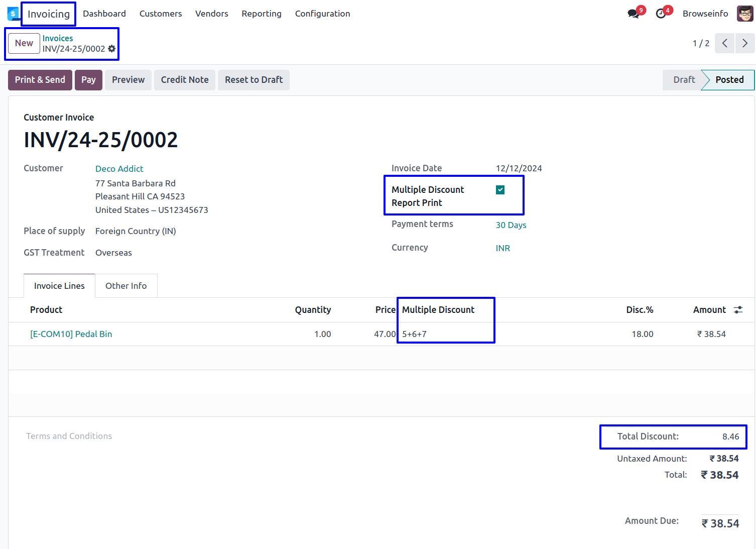
Task: Open the Reporting menu
Action: (261, 14)
